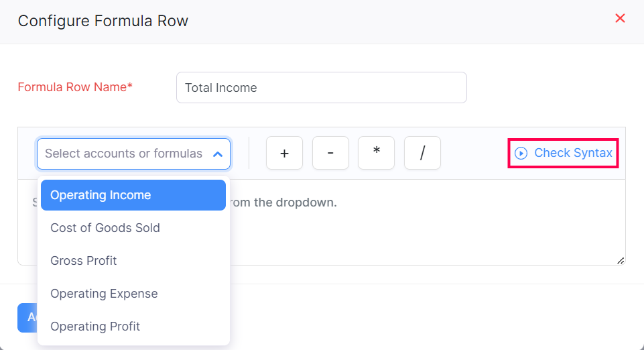This screenshot has width=644, height=350.
Task: Click the Check Syntax link text
Action: [x=573, y=154]
